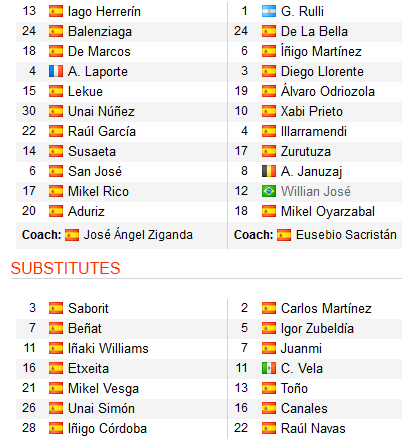The width and height of the screenshot is (402, 443).
Task: Click the SUBSTITUTES section heading
Action: [65, 268]
